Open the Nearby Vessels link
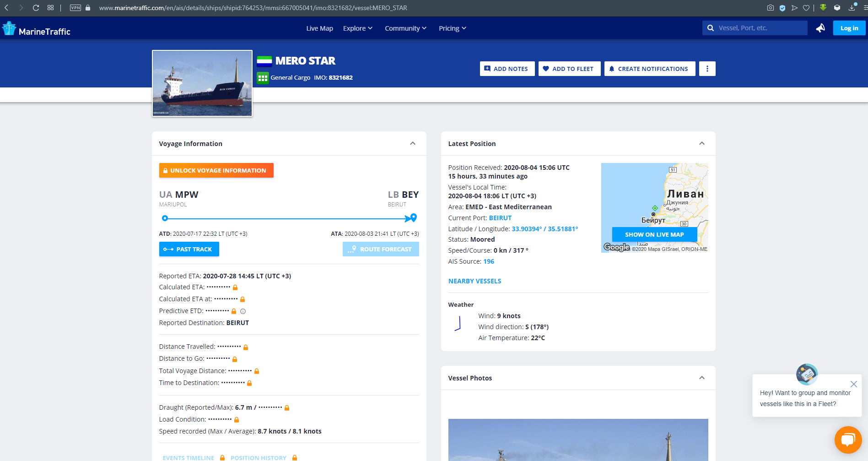868x461 pixels. point(474,281)
